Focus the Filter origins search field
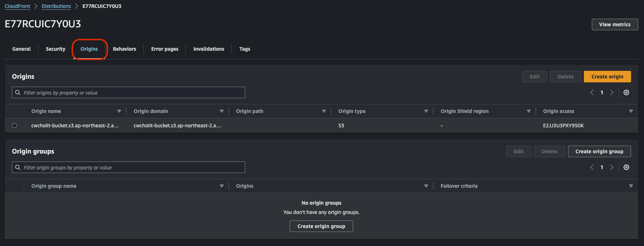644x246 pixels. [x=129, y=92]
